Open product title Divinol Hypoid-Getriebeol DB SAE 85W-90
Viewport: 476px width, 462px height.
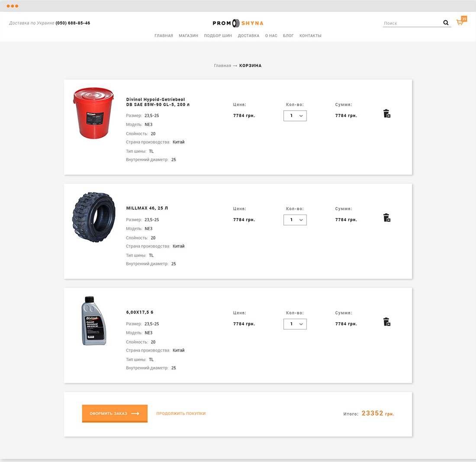tap(158, 102)
